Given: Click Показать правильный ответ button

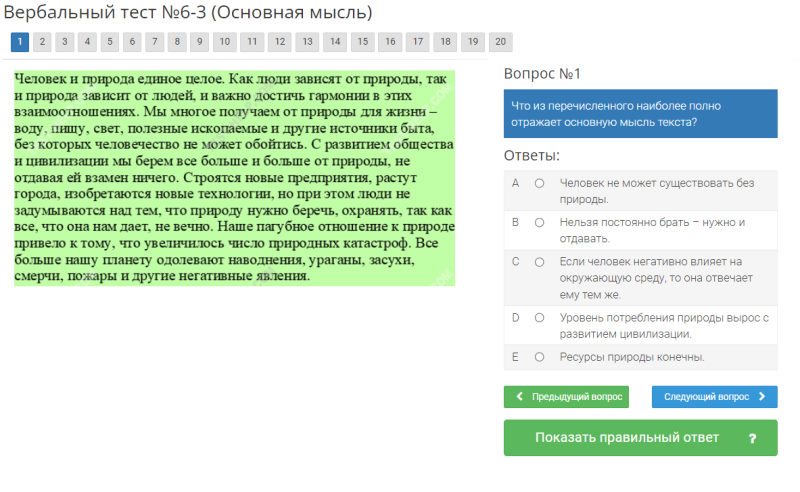Looking at the screenshot, I should tap(640, 438).
